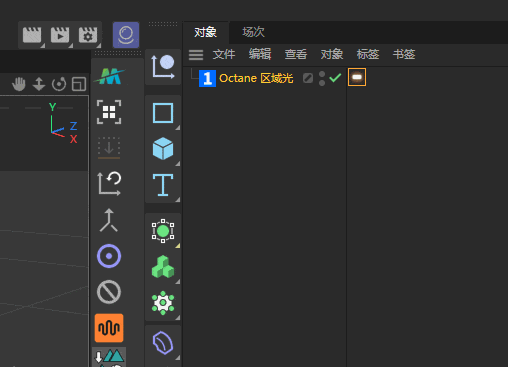Click the blue number 1 light object icon
The image size is (508, 367).
pos(207,78)
